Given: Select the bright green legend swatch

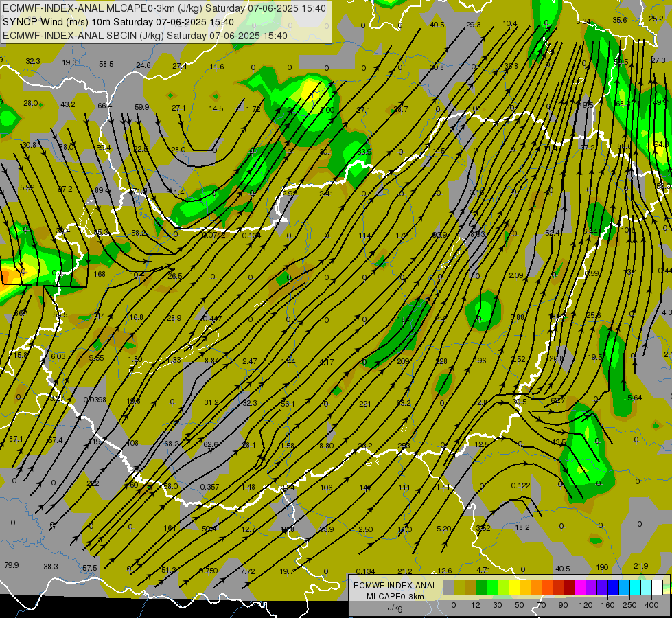Looking at the screenshot, I should 492,587.
